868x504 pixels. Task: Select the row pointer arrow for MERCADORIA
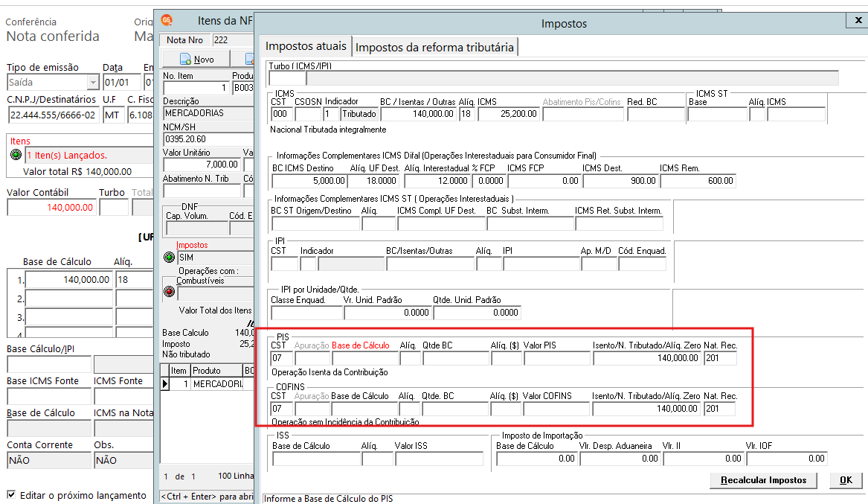[x=164, y=383]
